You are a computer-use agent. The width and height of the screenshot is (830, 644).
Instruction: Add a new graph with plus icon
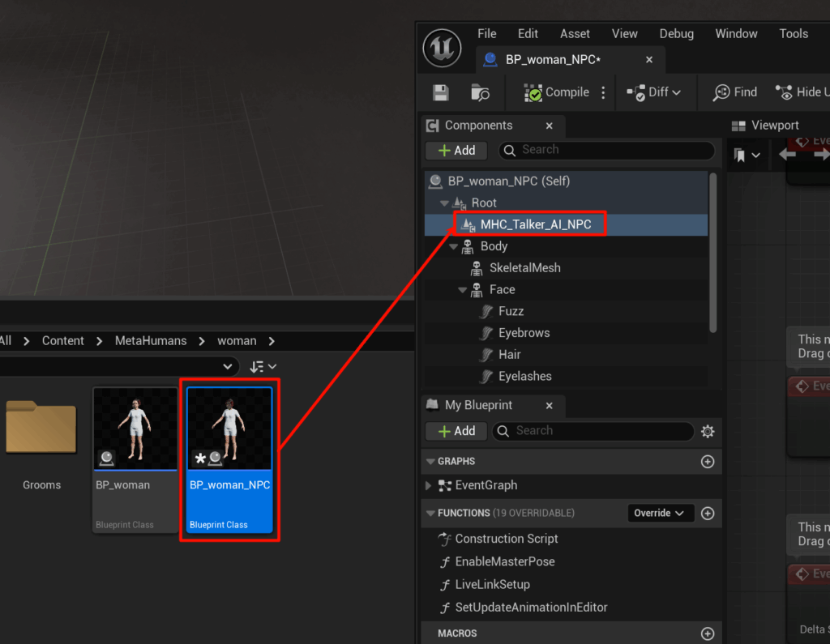708,462
